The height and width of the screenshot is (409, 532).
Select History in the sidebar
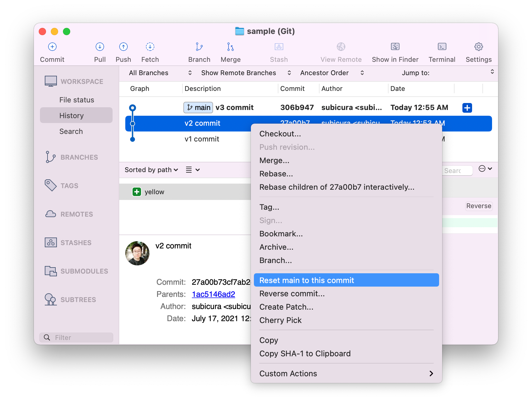pyautogui.click(x=76, y=115)
